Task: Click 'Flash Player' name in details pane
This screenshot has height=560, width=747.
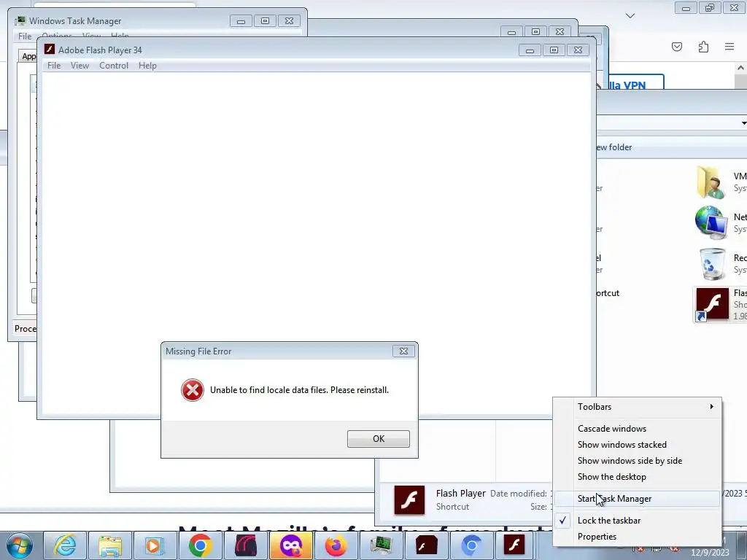Action: [461, 494]
